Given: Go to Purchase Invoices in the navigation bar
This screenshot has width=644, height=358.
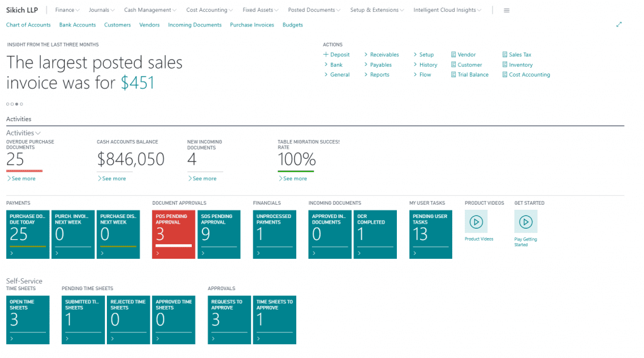Looking at the screenshot, I should click(252, 25).
